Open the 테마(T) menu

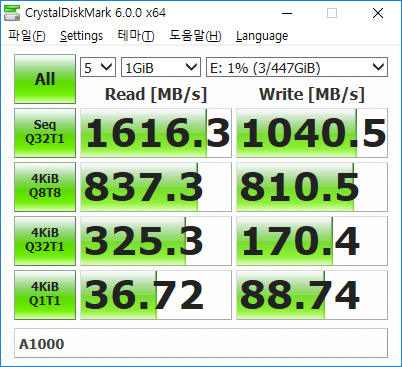(x=136, y=36)
